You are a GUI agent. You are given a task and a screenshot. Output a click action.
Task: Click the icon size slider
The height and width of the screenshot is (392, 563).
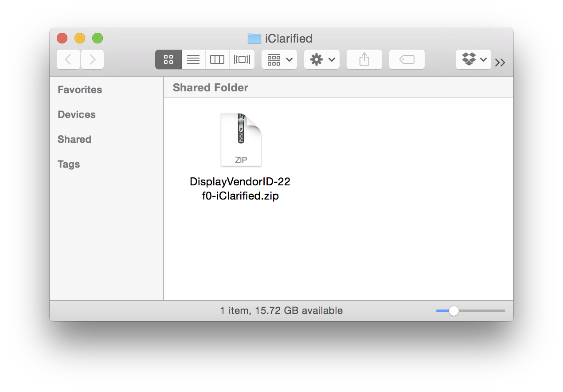coord(471,311)
